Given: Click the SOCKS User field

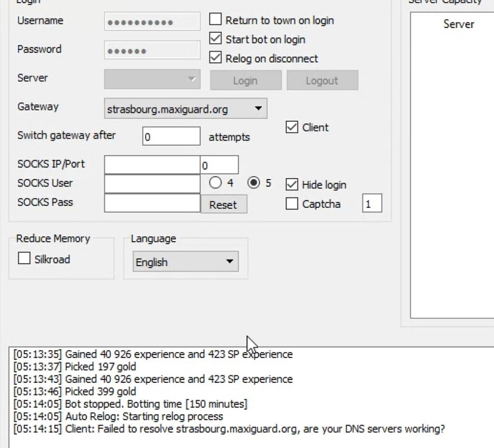Looking at the screenshot, I should [152, 184].
